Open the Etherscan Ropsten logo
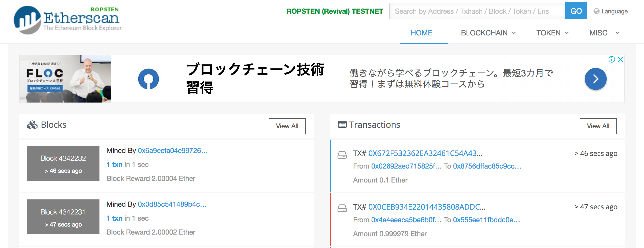 coord(68,20)
